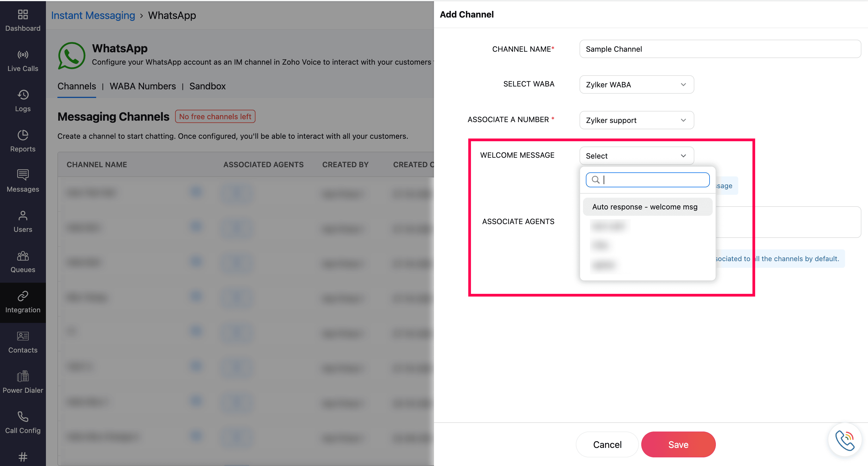Switch to the WABA Numbers tab
This screenshot has height=466, width=868.
point(143,86)
